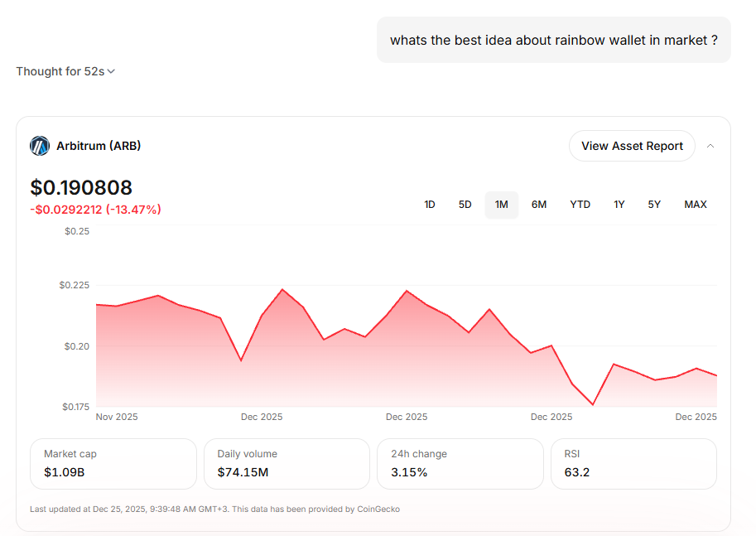Select the 5D time range
The height and width of the screenshot is (536, 756).
465,205
